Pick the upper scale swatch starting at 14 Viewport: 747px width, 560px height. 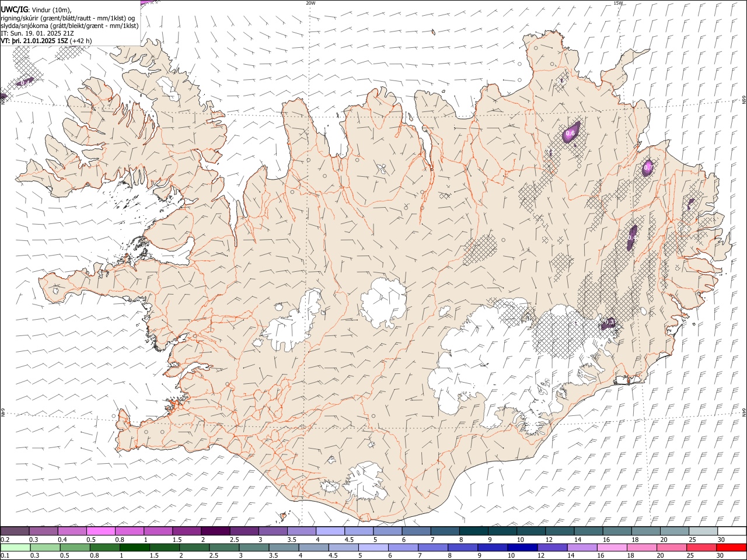[589, 531]
